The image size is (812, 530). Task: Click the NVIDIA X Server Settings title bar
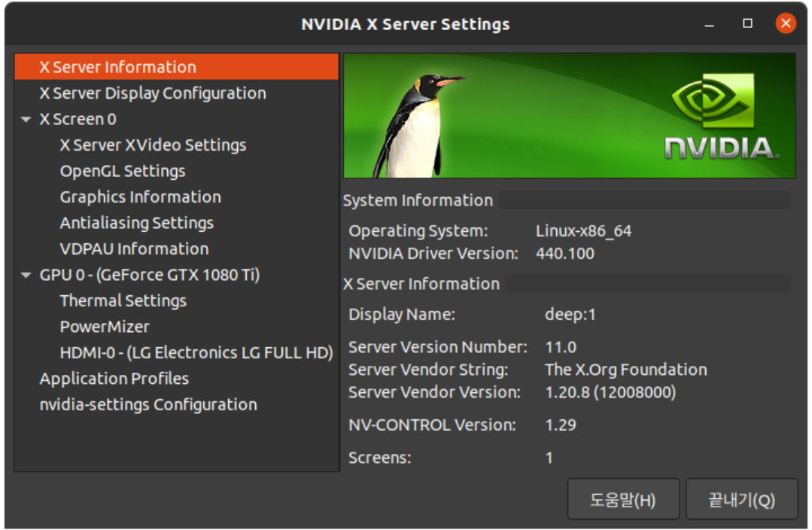(x=406, y=24)
